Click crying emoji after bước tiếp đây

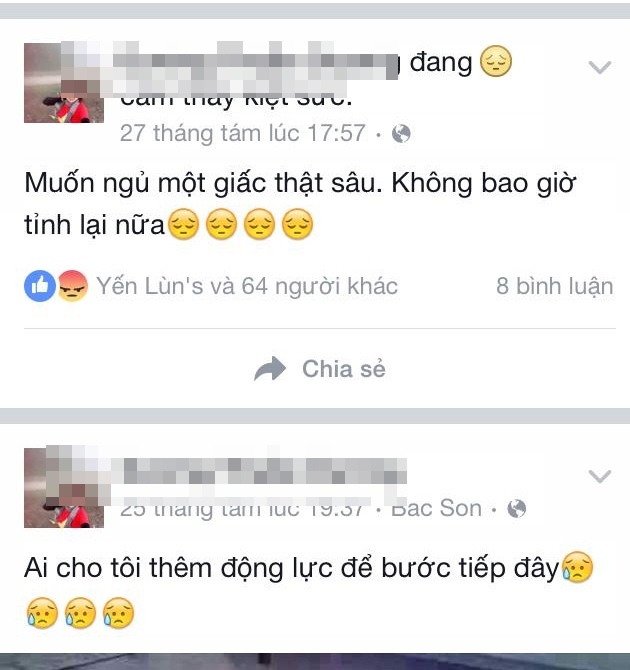click(577, 567)
